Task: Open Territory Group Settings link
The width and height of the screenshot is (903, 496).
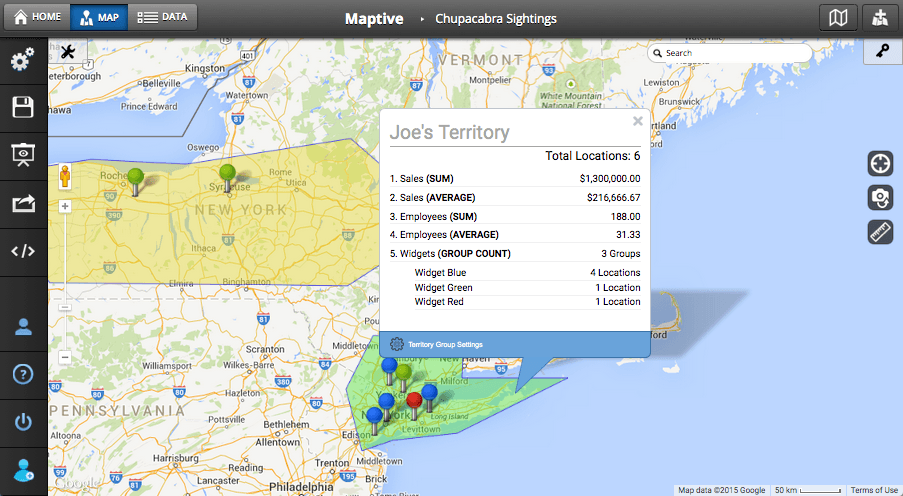Action: click(x=445, y=344)
